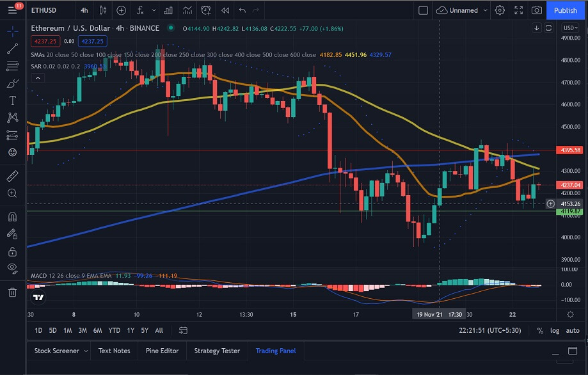Viewport: 588px width, 375px height.
Task: Create an alert with the alarm clock icon
Action: 205,10
